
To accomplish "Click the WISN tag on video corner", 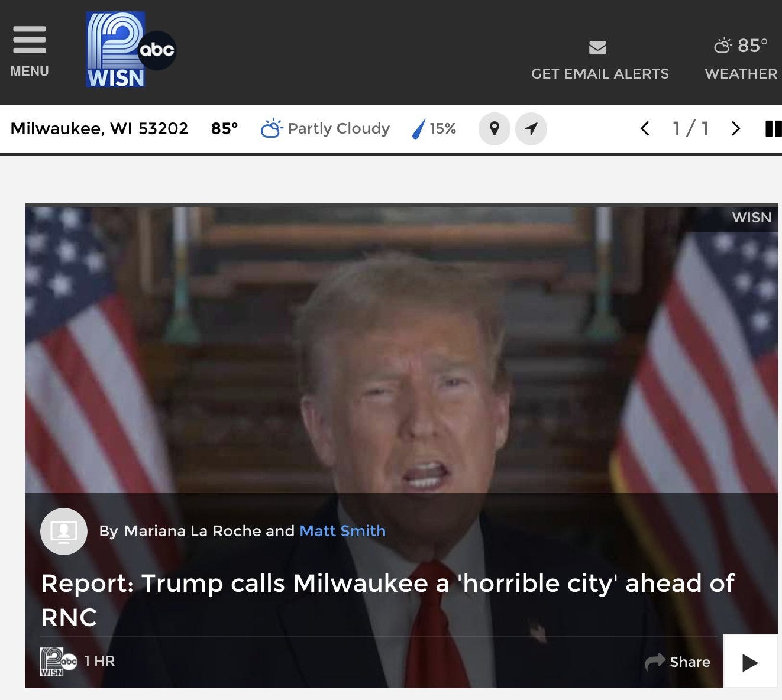I will tap(752, 218).
